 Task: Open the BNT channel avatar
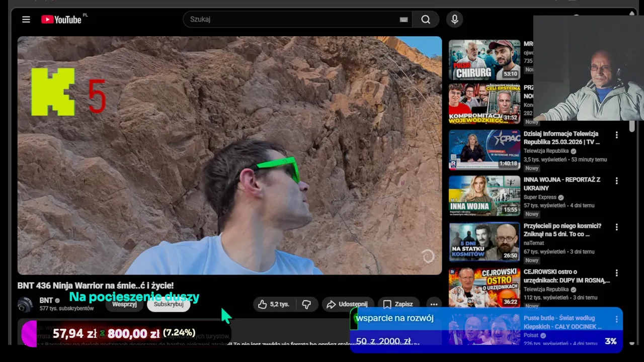tap(25, 304)
